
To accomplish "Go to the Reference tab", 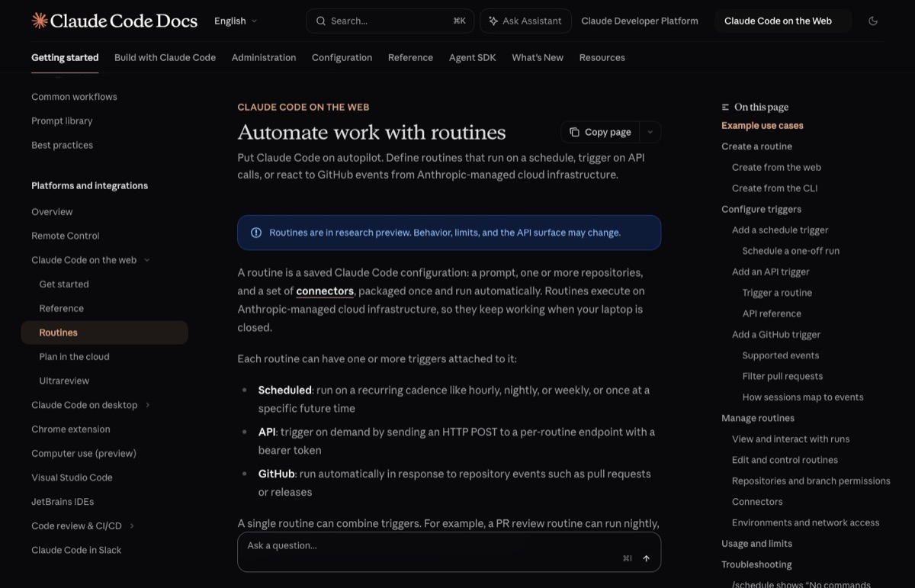I will pyautogui.click(x=410, y=58).
